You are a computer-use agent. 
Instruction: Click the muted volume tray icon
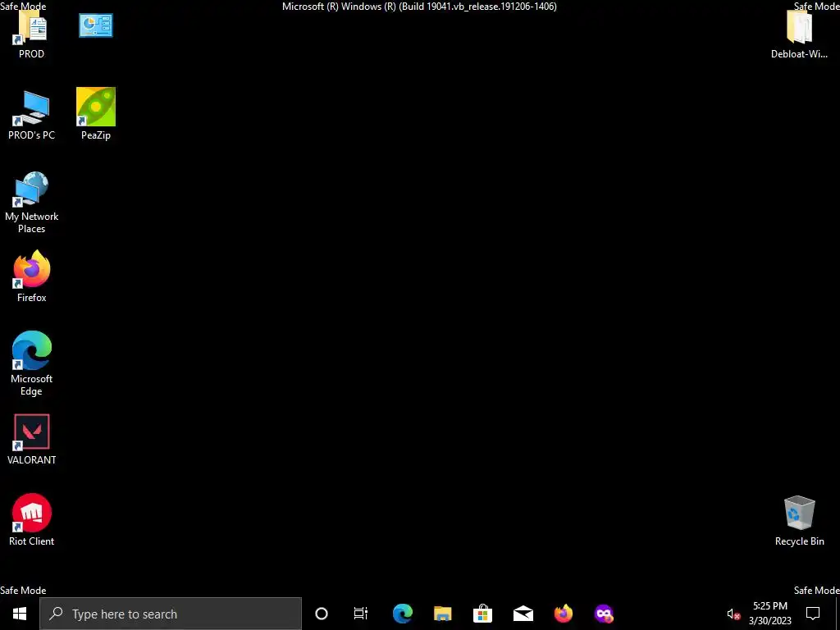(x=733, y=614)
